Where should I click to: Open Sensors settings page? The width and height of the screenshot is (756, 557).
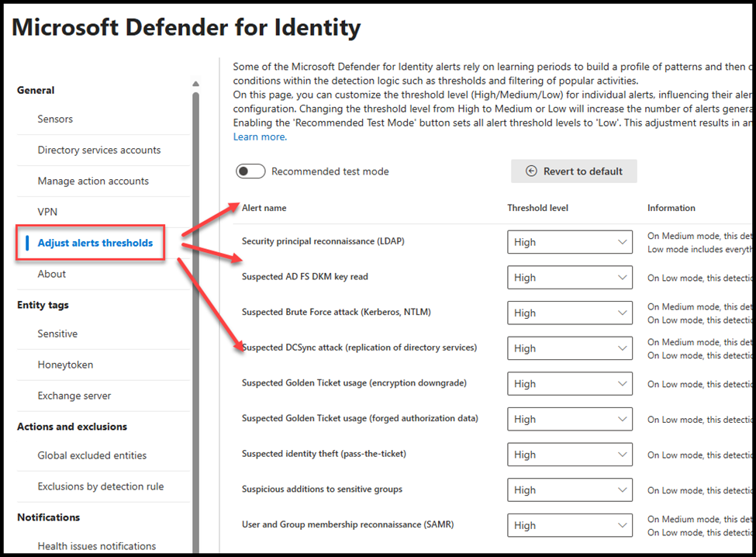[x=55, y=119]
